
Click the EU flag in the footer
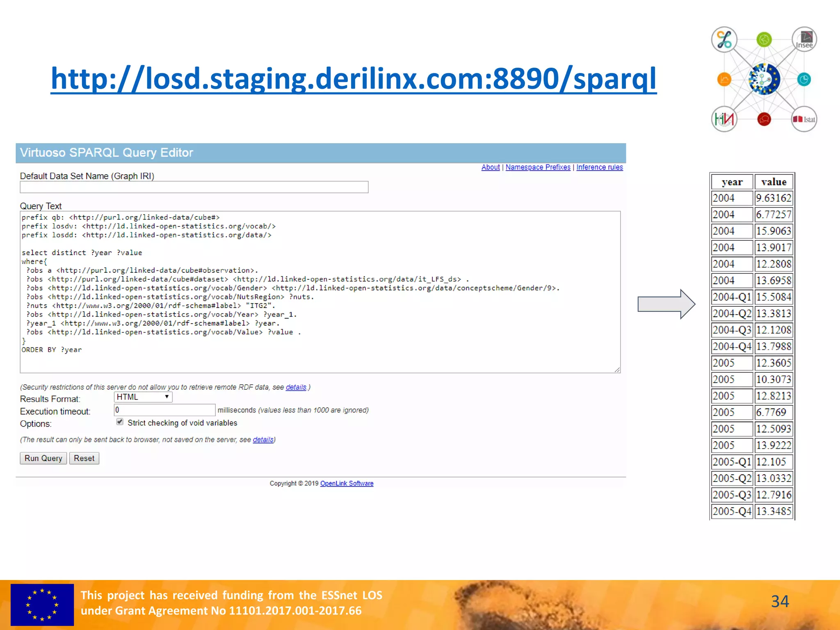coord(42,605)
